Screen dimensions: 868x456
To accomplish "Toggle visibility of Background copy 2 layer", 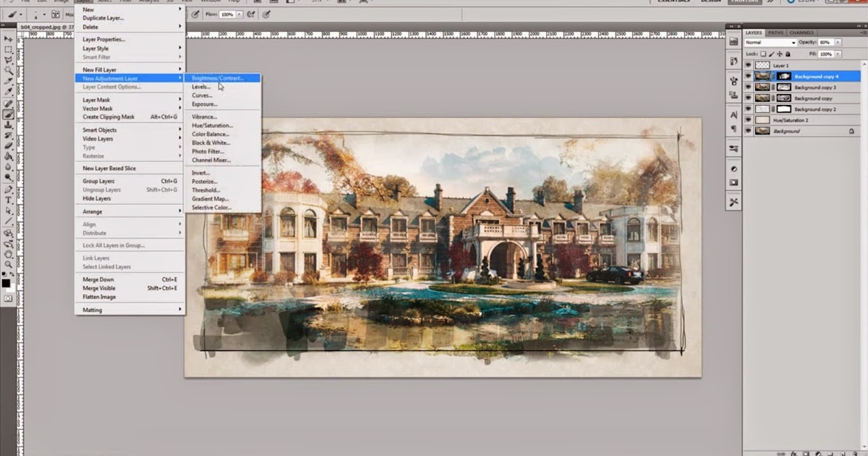I will (x=749, y=109).
